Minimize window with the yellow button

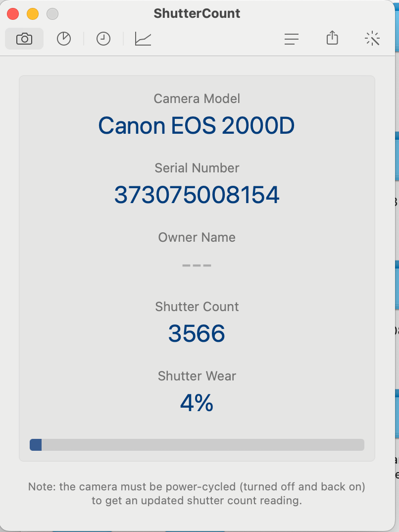pos(33,14)
